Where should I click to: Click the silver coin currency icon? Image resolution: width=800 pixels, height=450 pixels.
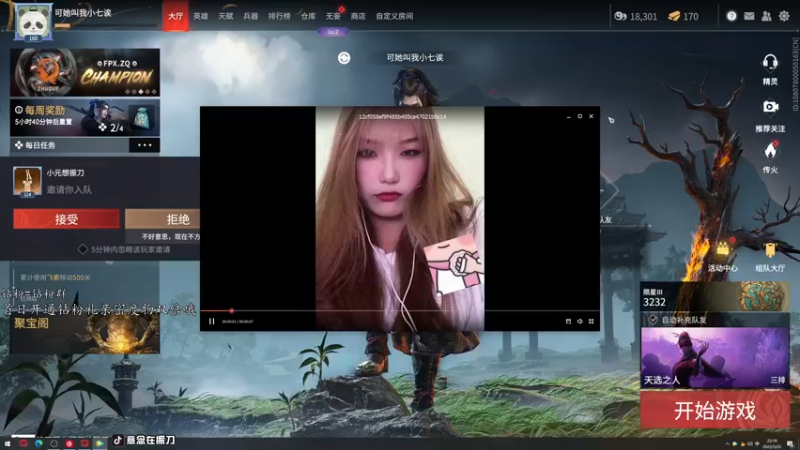[x=620, y=16]
